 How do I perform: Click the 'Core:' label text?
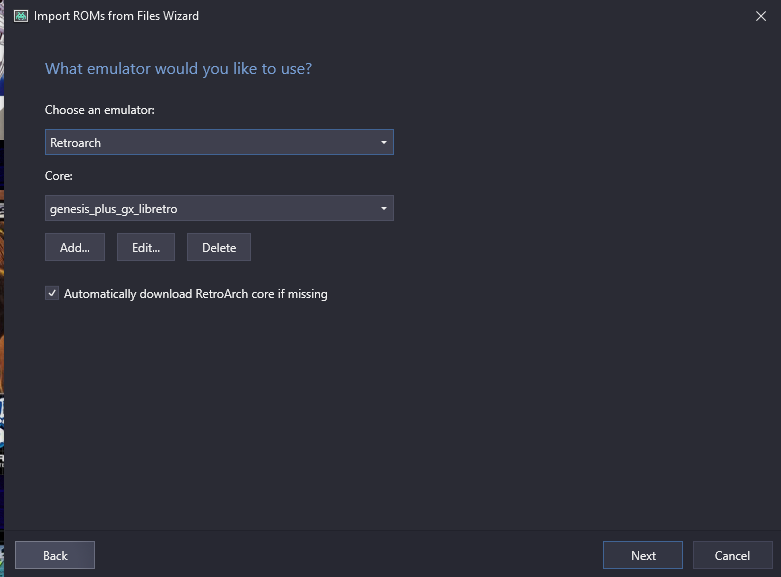59,176
